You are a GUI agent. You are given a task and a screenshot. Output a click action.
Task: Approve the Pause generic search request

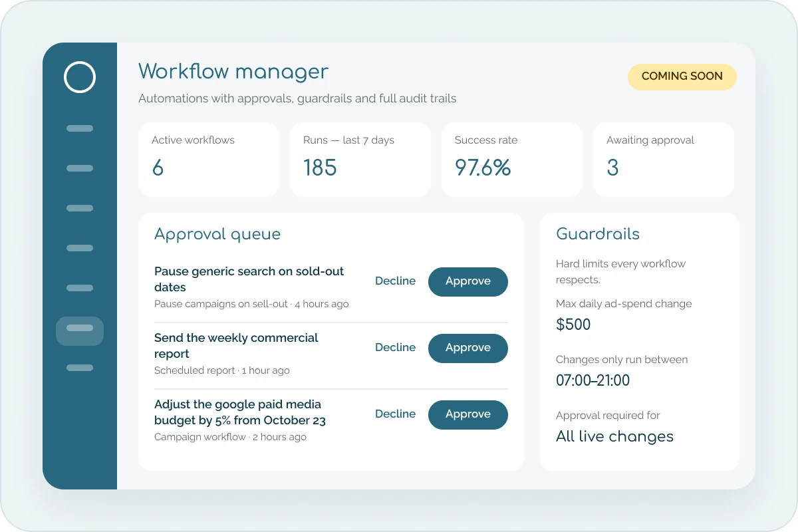pos(468,281)
